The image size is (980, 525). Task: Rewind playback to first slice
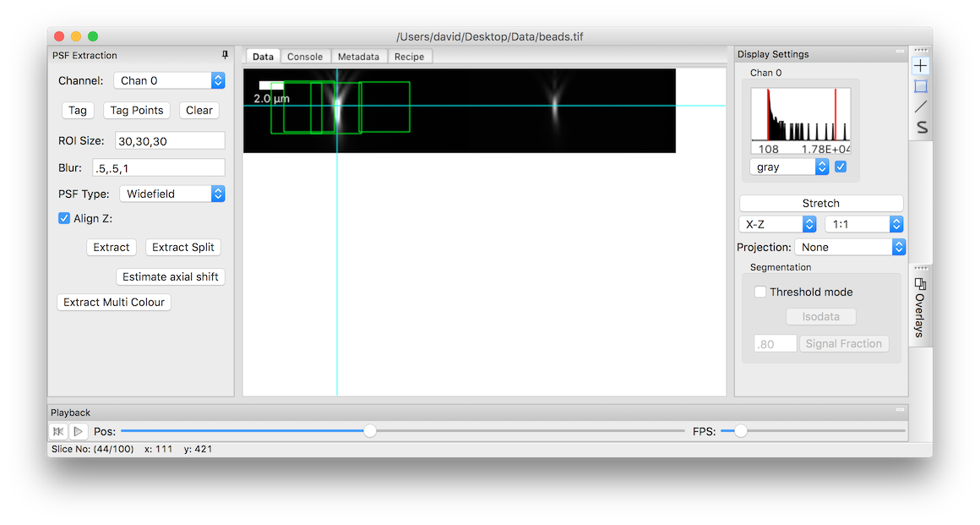tap(58, 431)
